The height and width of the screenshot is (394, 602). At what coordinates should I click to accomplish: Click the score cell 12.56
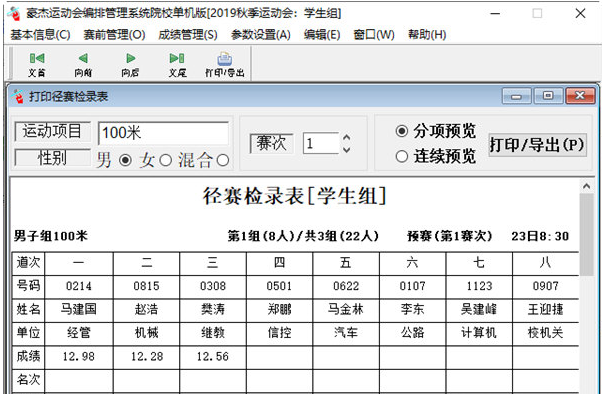(213, 357)
